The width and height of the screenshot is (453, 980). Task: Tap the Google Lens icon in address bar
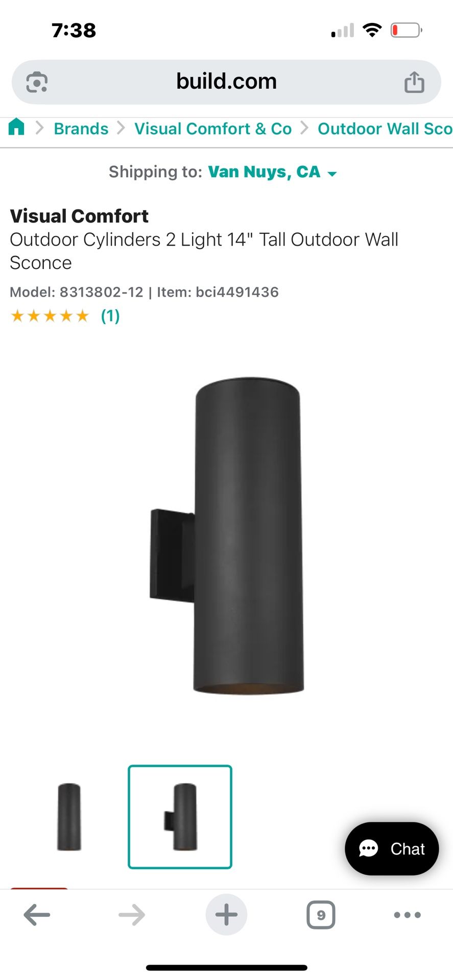(x=37, y=82)
